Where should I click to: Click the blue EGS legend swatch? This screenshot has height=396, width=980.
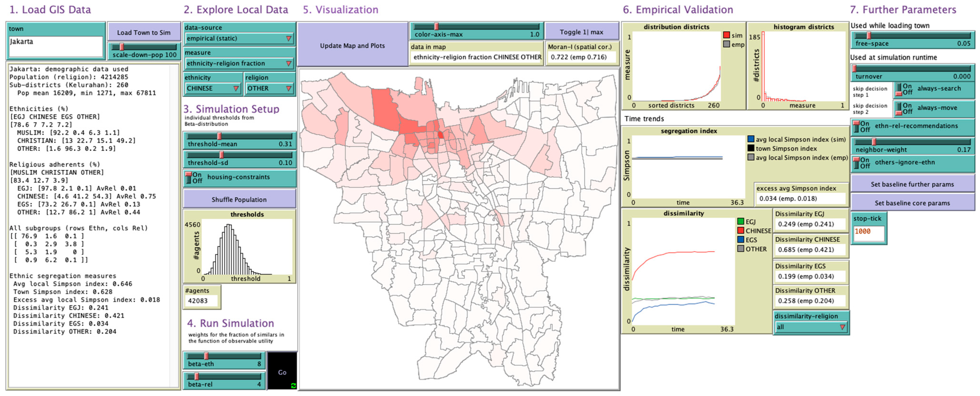point(740,240)
